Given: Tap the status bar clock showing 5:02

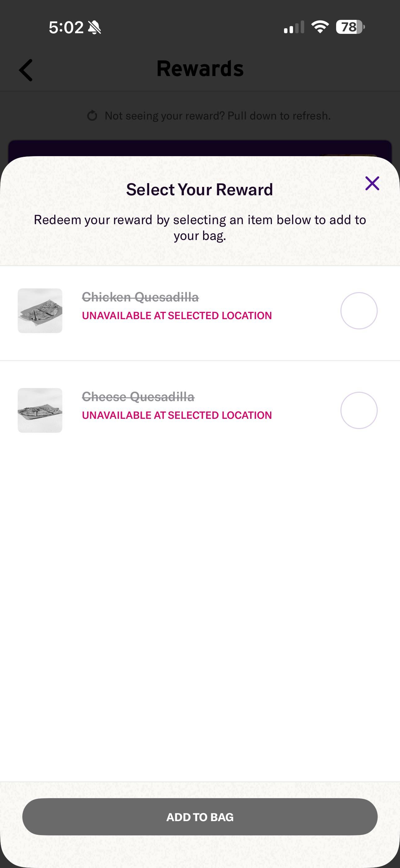Looking at the screenshot, I should click(66, 27).
